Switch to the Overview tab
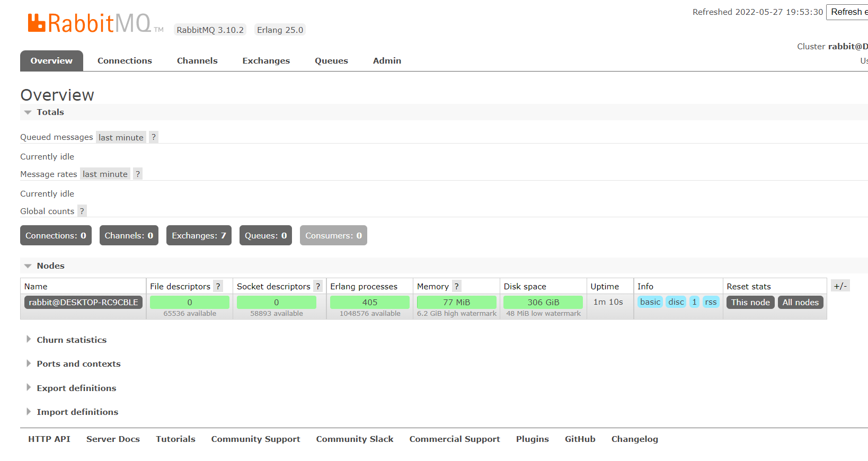Viewport: 868px width, 461px height. [51, 61]
